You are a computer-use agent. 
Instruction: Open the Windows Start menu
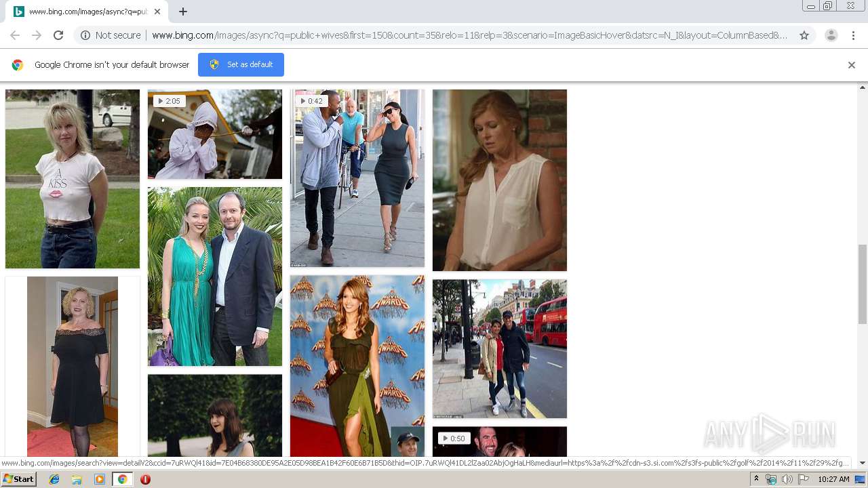(19, 479)
